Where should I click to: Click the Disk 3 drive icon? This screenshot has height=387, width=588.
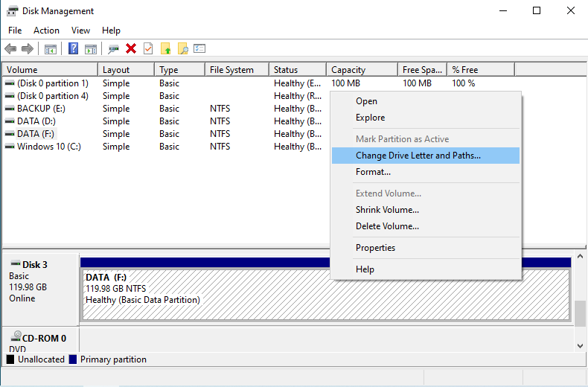click(x=16, y=263)
